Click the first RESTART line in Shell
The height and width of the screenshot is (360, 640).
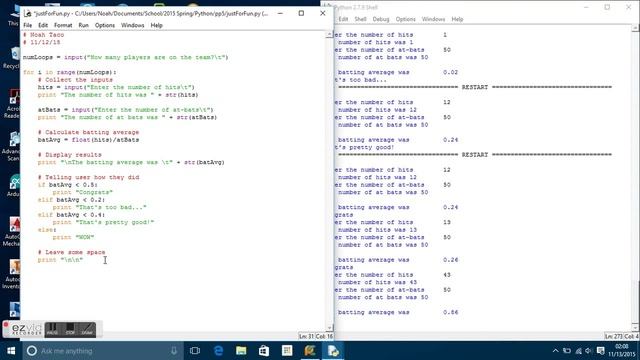475,87
